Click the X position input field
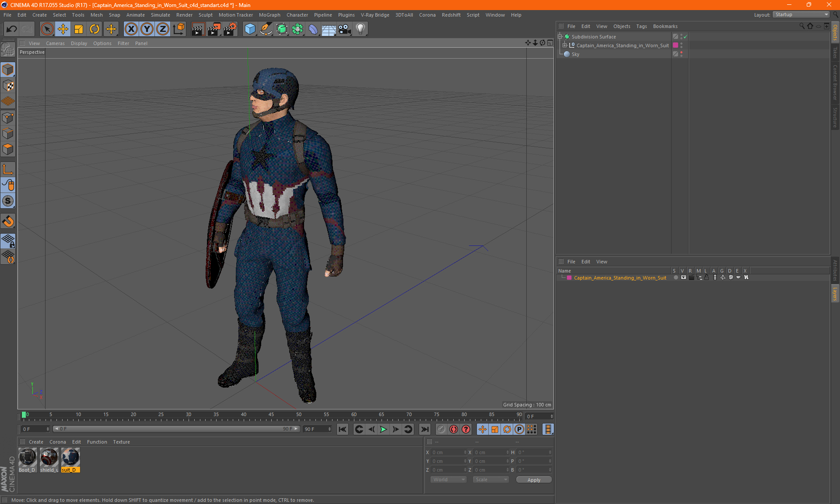Screen dimensions: 840x504 tap(448, 452)
